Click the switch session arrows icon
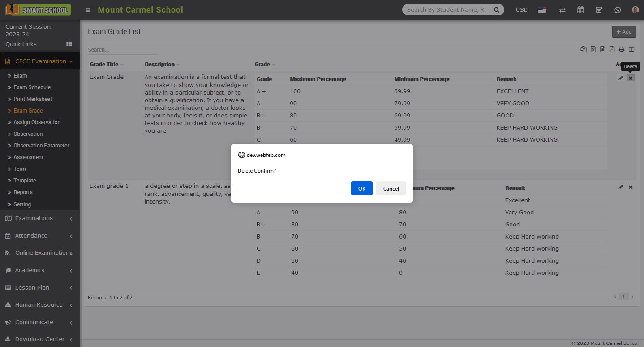The image size is (644, 347). [x=562, y=10]
